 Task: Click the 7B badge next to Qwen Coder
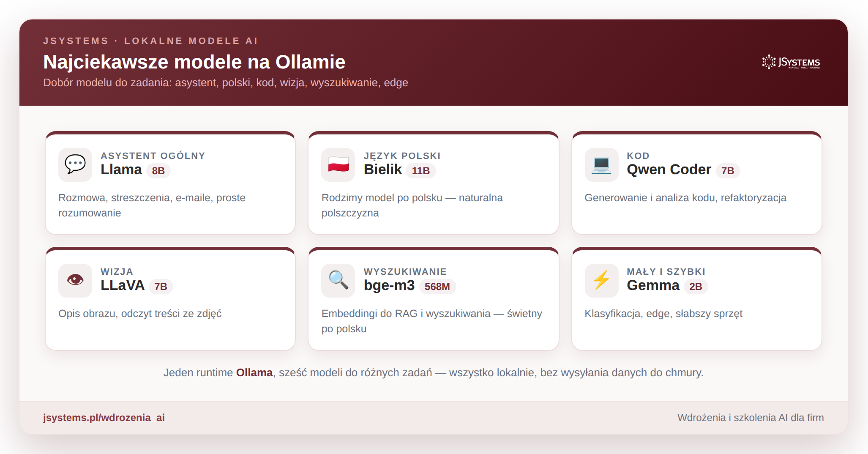728,171
